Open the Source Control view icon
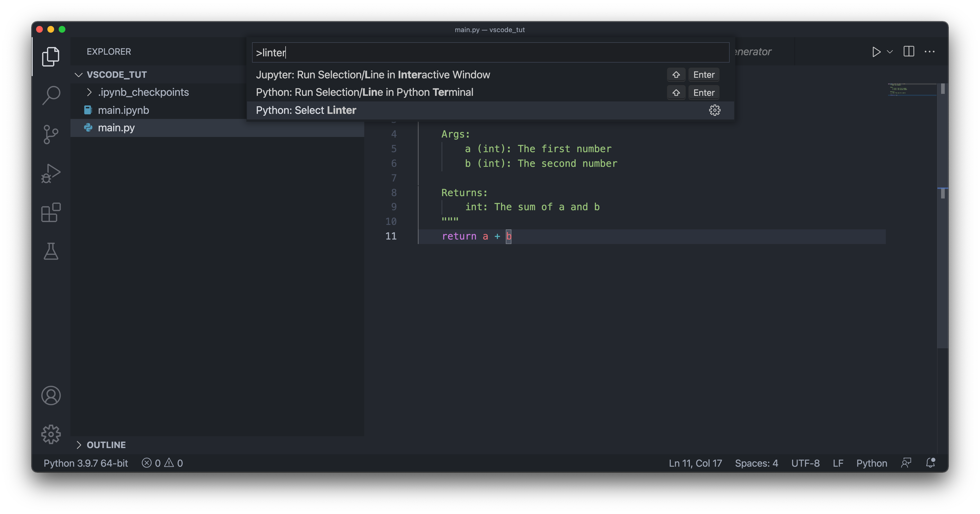 pos(50,134)
